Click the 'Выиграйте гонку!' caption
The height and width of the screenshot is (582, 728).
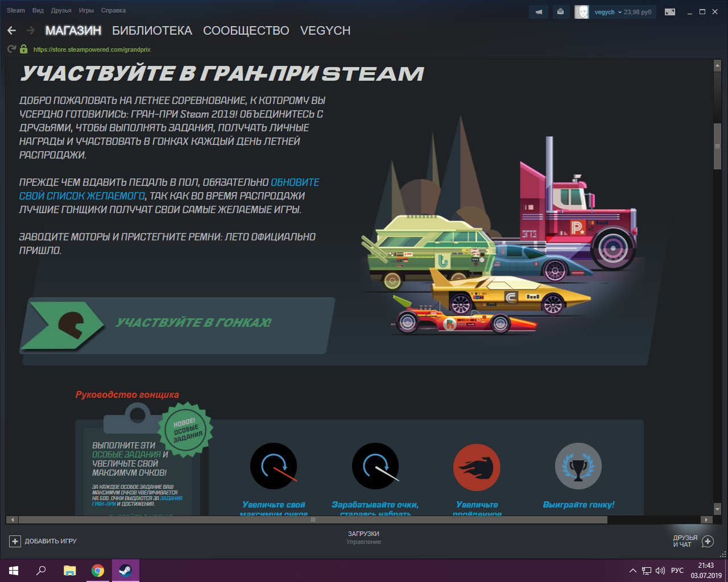point(578,505)
